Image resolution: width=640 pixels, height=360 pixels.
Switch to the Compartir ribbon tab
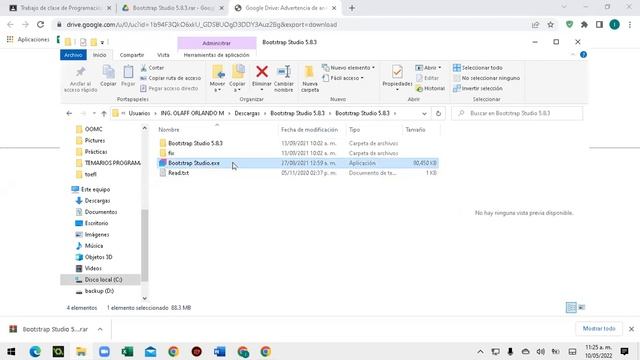(x=132, y=55)
